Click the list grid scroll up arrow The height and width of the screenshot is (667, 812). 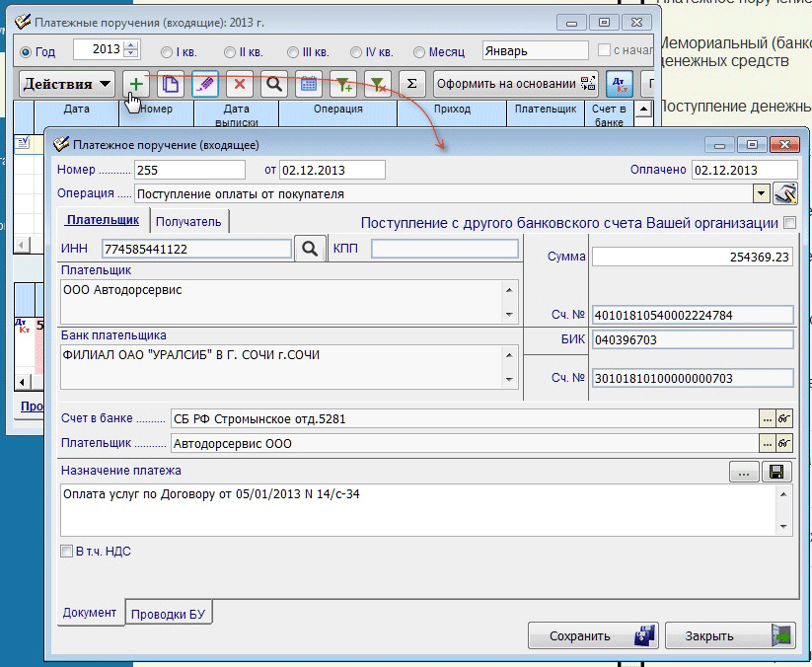642,109
